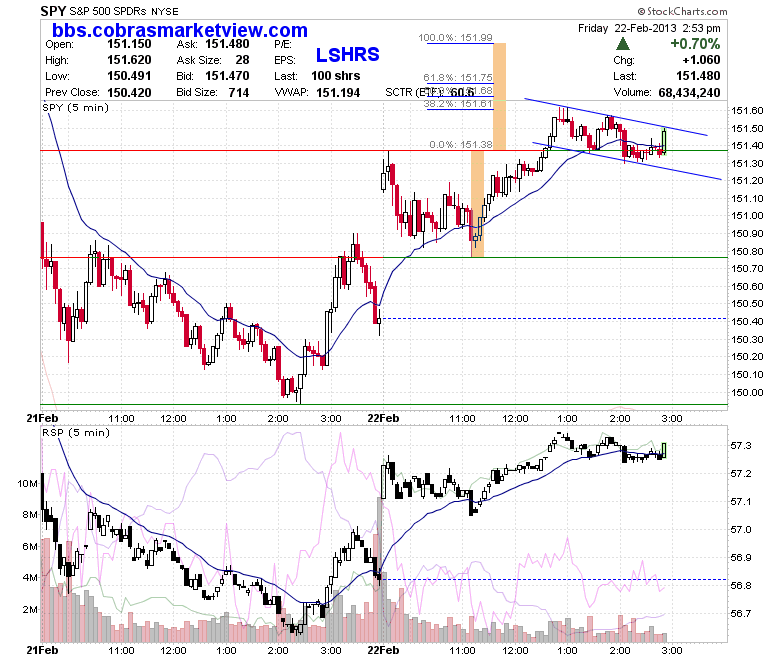Image resolution: width=780 pixels, height=659 pixels.
Task: Click the last green RSP candlestick
Action: (664, 451)
